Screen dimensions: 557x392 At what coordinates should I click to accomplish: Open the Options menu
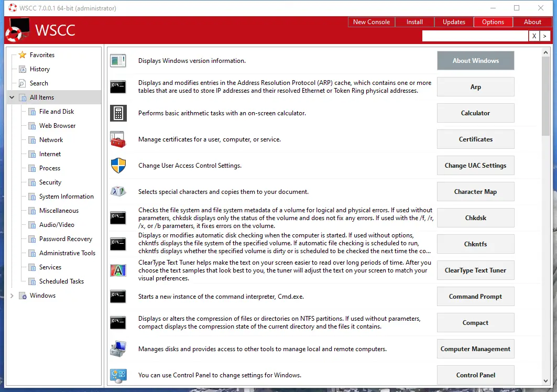[x=493, y=22]
